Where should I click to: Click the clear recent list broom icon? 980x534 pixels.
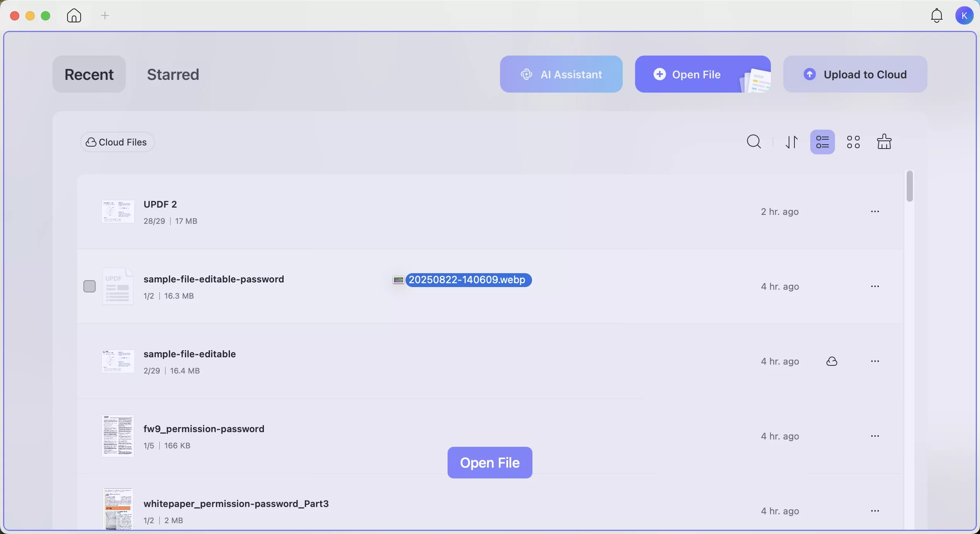884,142
